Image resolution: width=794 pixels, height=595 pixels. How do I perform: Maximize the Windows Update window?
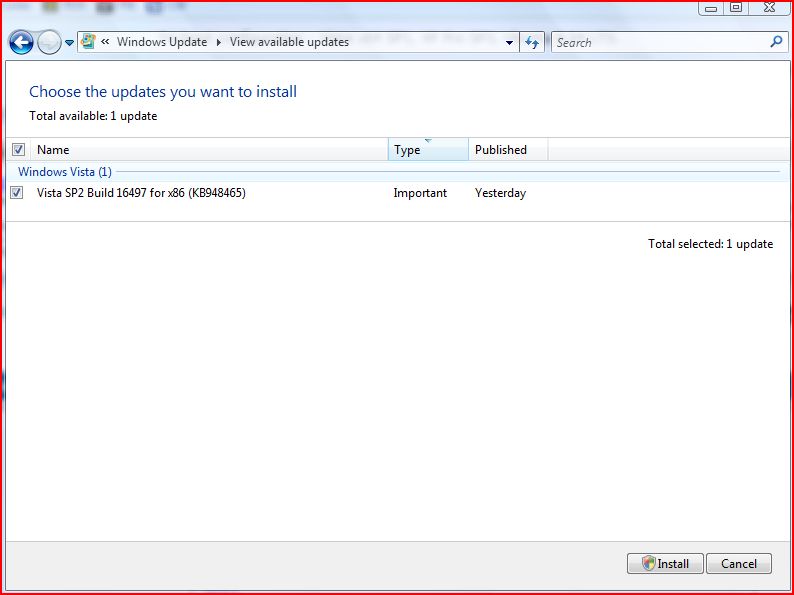(x=736, y=8)
